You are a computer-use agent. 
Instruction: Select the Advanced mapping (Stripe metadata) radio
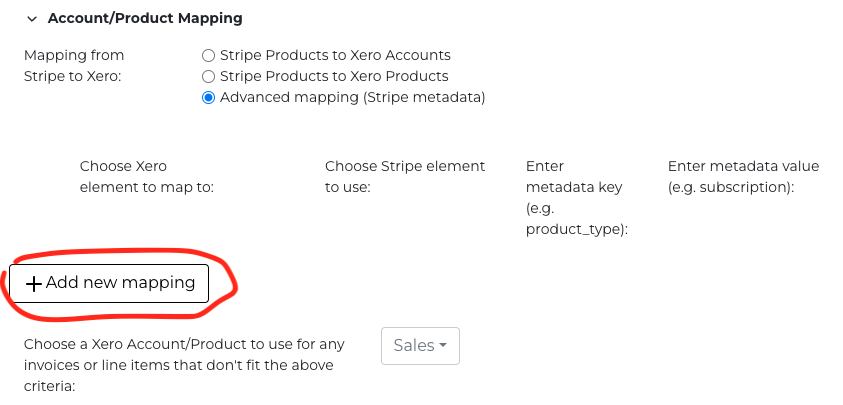[x=208, y=97]
